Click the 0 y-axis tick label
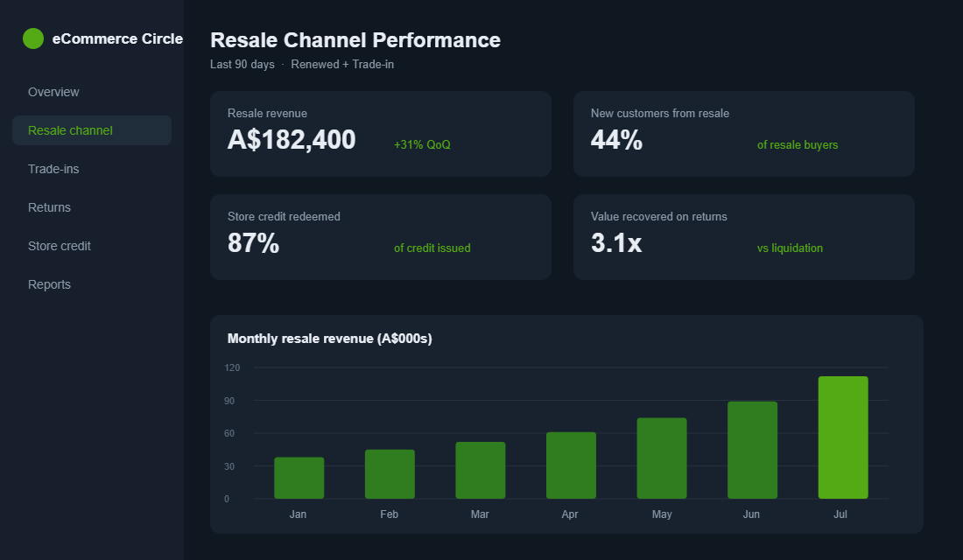 (227, 500)
